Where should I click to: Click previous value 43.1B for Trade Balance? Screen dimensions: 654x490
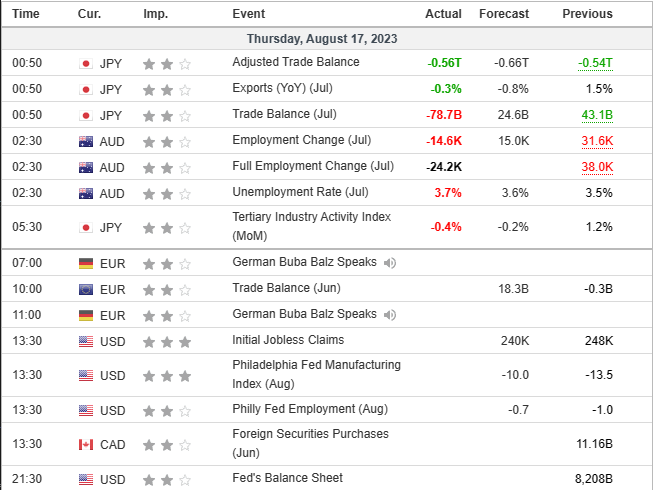596,115
